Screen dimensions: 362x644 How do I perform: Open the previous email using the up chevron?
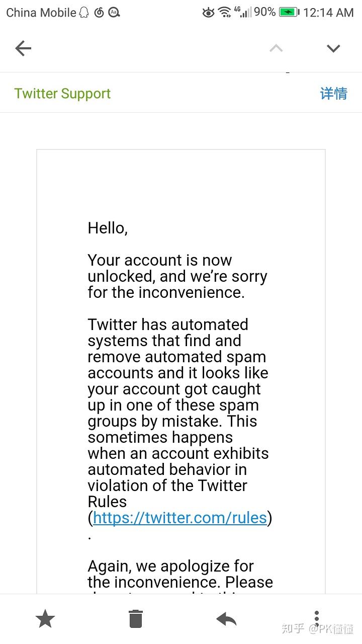pyautogui.click(x=276, y=48)
